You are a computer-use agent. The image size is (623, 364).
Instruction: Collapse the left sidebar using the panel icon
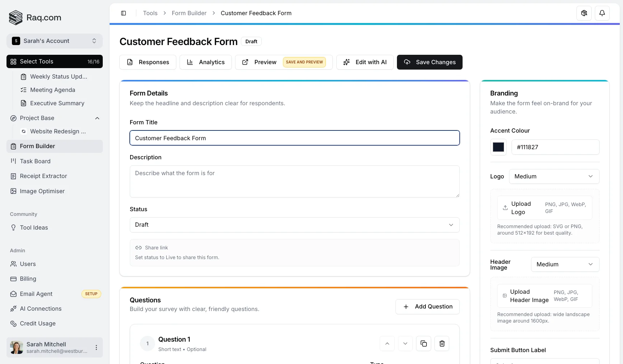coord(123,13)
